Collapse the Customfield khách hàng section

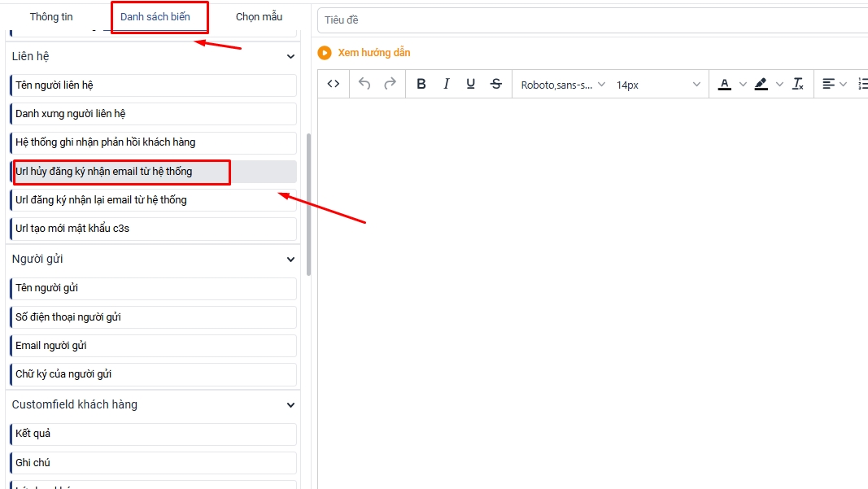coord(290,405)
